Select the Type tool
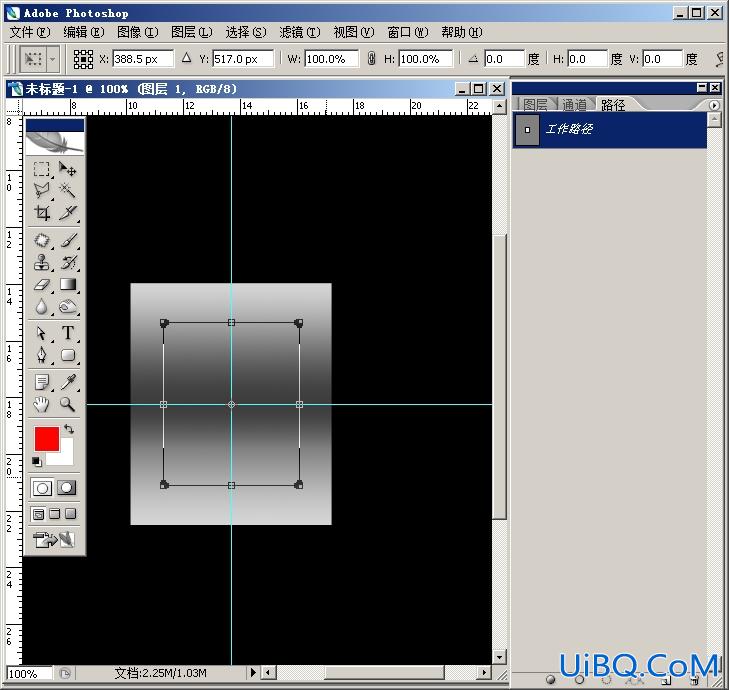This screenshot has height=690, width=729. (68, 333)
